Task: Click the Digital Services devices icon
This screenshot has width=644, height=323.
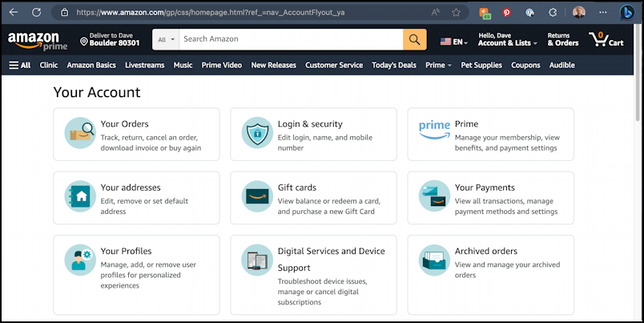Action: point(257,260)
